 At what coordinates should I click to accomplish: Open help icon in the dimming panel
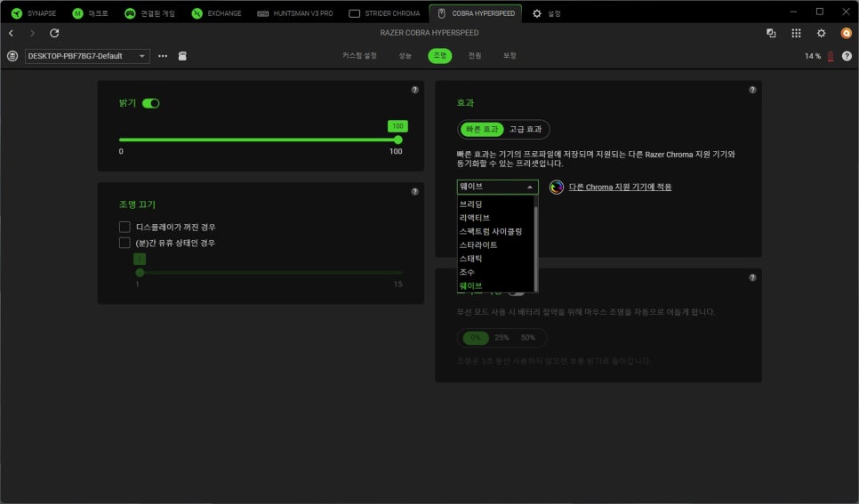752,277
